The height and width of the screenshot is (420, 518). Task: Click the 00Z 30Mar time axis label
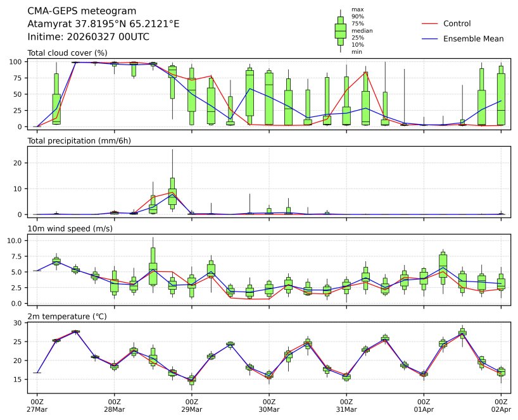coord(269,405)
